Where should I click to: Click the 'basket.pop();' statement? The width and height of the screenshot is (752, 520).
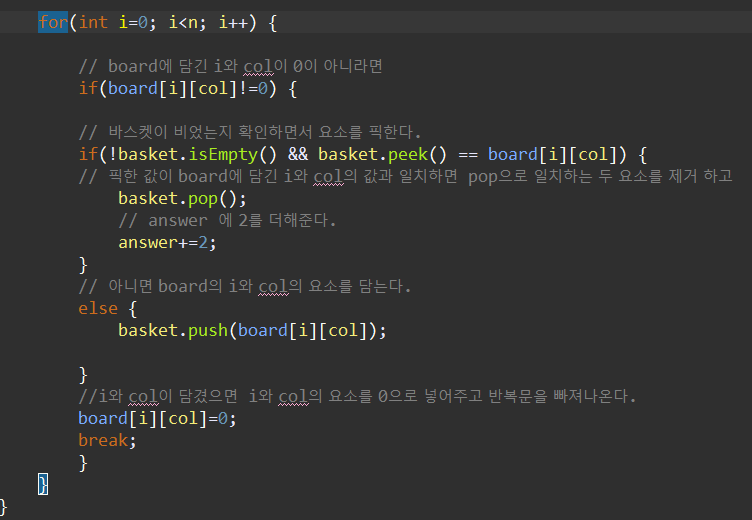[182, 199]
